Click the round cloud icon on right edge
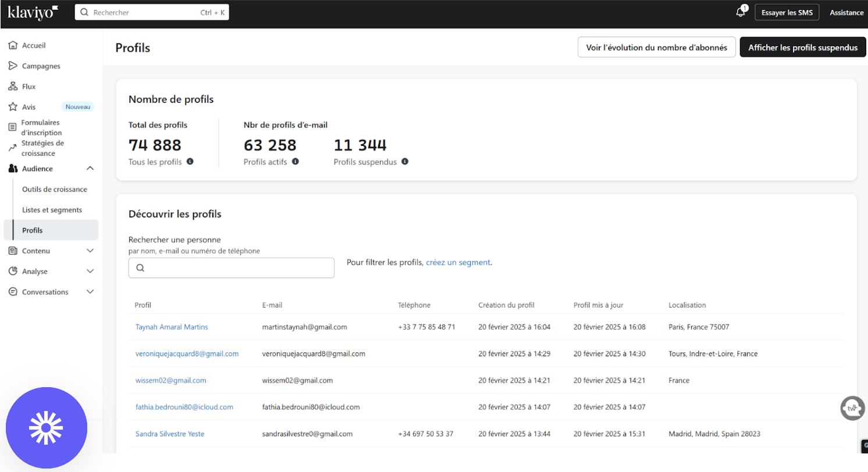Image resolution: width=868 pixels, height=472 pixels. tap(852, 408)
